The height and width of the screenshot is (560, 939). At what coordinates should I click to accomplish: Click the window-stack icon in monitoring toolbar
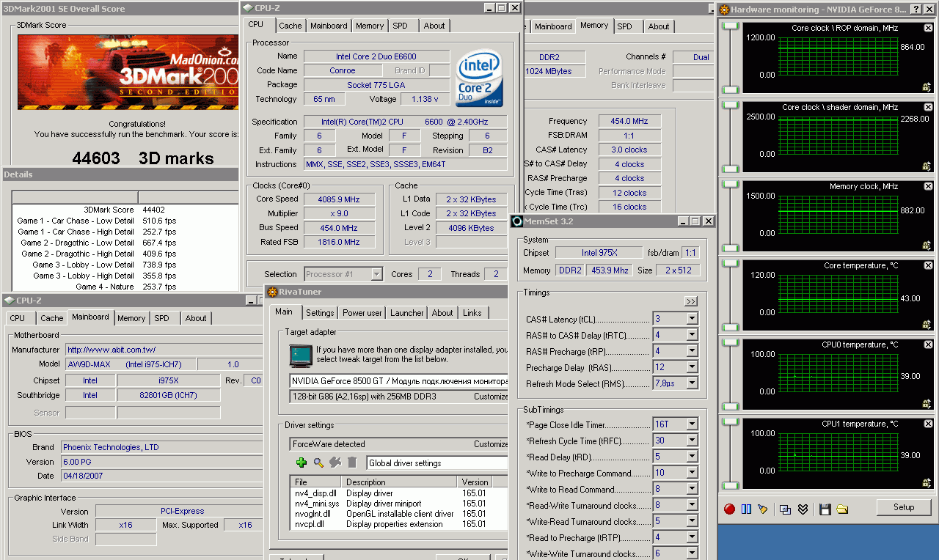pos(785,509)
